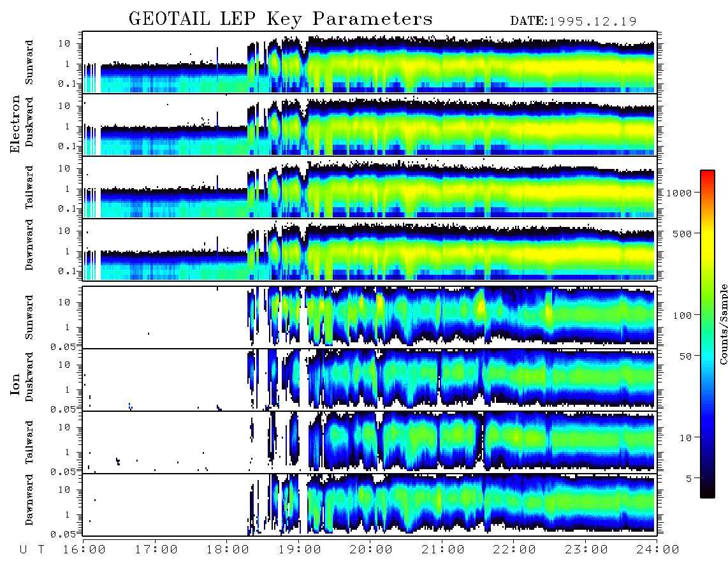Click the colorbar tick label '5'
Viewport: 728px width, 561px height.
pyautogui.click(x=689, y=478)
